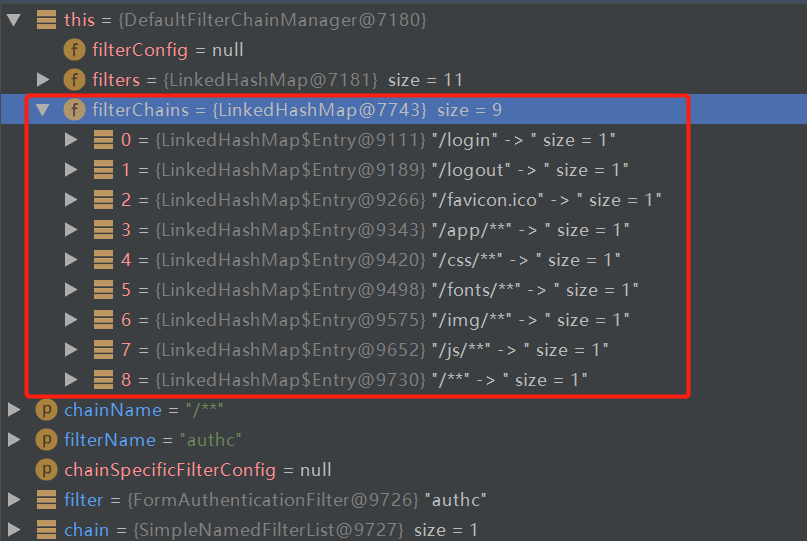This screenshot has width=807, height=541.
Task: Select the "{SimpleNamedFilterList@9727}" value text
Action: point(269,529)
